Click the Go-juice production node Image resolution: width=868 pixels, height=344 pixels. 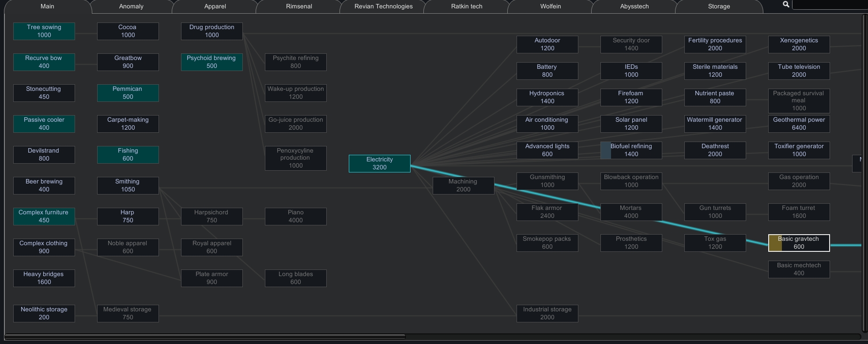point(296,124)
